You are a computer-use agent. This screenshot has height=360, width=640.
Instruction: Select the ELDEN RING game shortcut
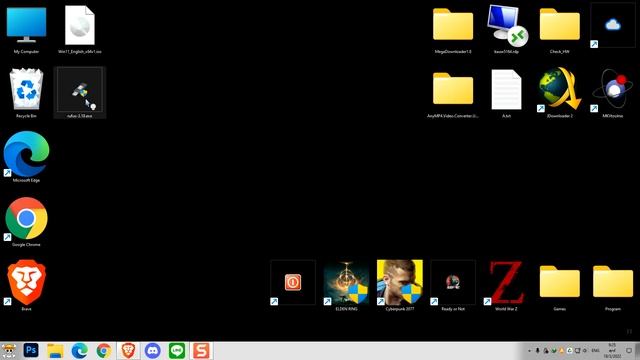point(346,282)
